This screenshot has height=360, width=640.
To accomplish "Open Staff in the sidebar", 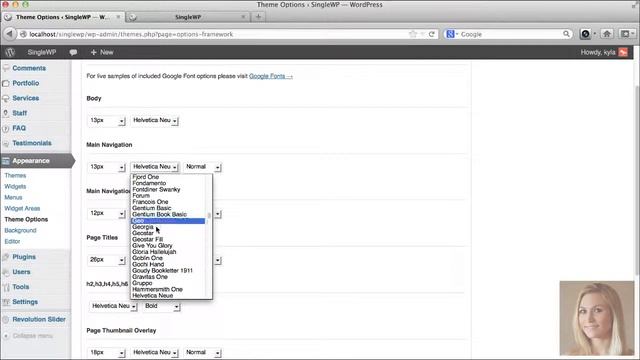I will point(20,113).
